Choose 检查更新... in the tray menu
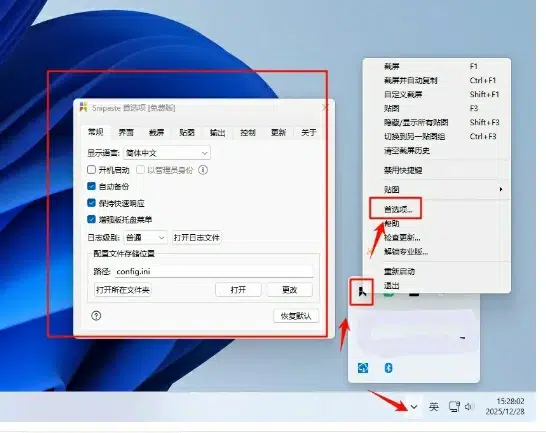Screen dimensions: 546x433 (x=437, y=238)
